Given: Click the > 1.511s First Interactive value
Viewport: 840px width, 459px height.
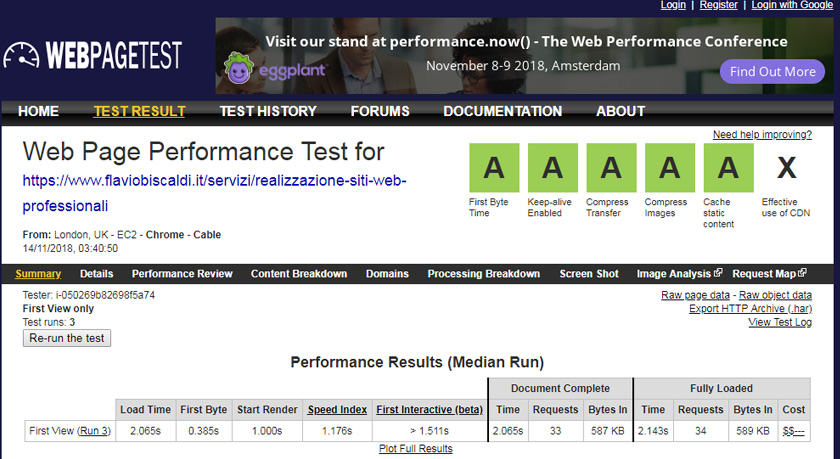Looking at the screenshot, I should (429, 431).
